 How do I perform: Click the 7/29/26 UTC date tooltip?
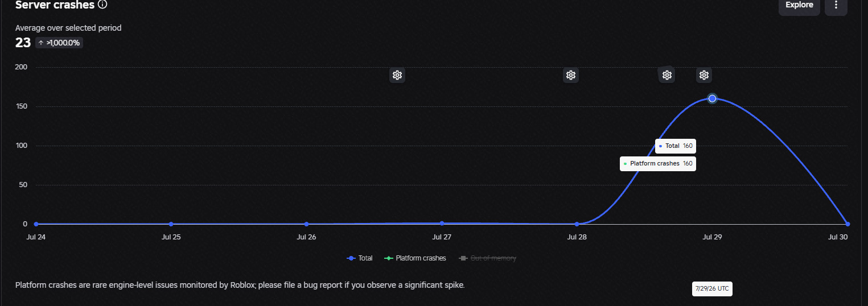pos(711,289)
